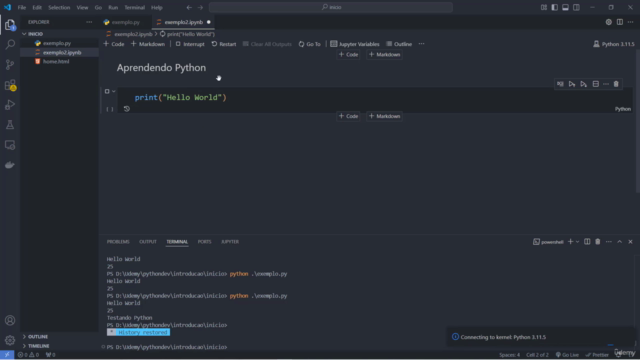Insert Markdown cell below the print cell
The image size is (640, 360).
coord(384,116)
